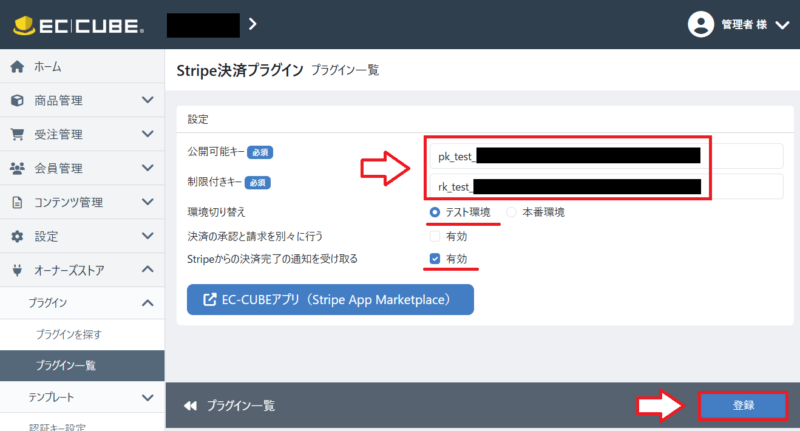
Task: Click the 商品管理 menu label
Action: [59, 100]
